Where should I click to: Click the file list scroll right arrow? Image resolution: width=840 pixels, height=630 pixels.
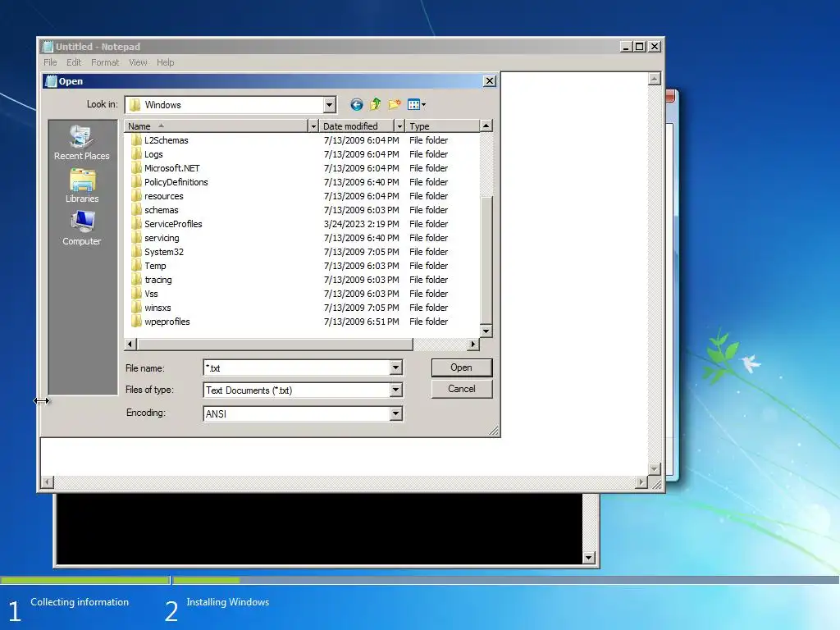pyautogui.click(x=473, y=344)
